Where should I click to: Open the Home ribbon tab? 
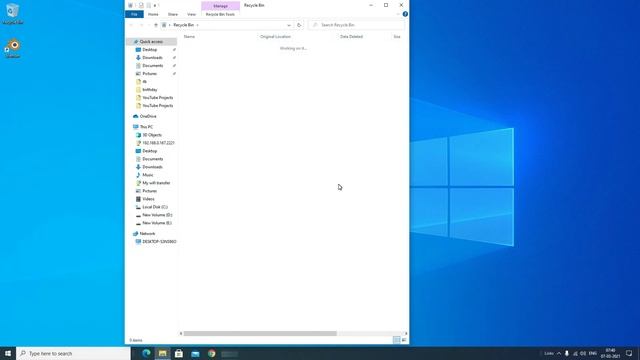point(153,14)
